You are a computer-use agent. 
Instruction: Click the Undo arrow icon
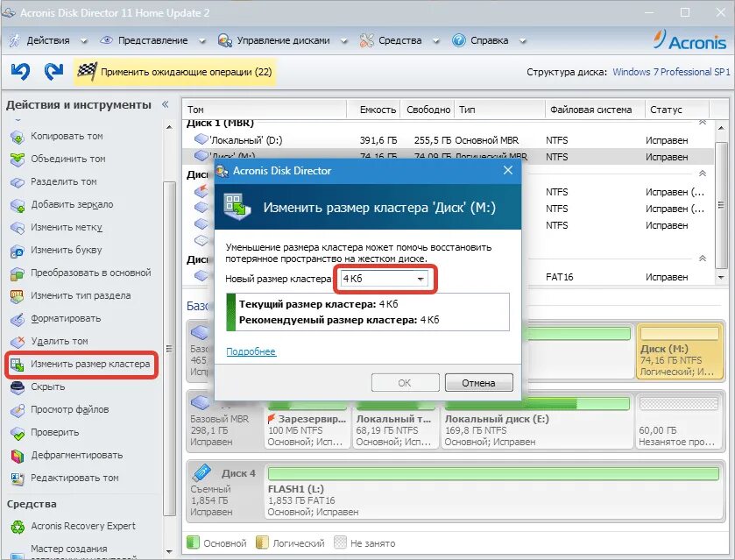click(x=20, y=71)
